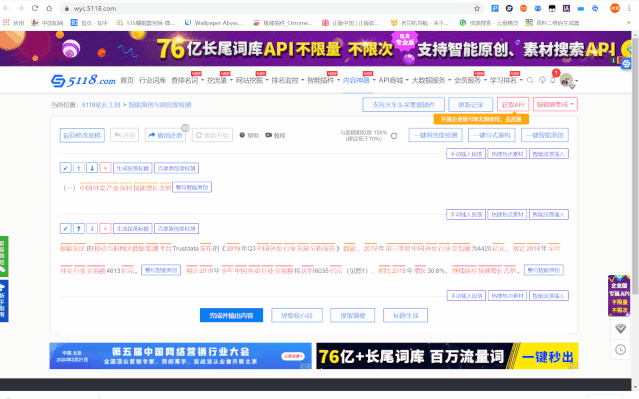Open the 帮助 help icon
This screenshot has height=399, width=639.
point(249,135)
